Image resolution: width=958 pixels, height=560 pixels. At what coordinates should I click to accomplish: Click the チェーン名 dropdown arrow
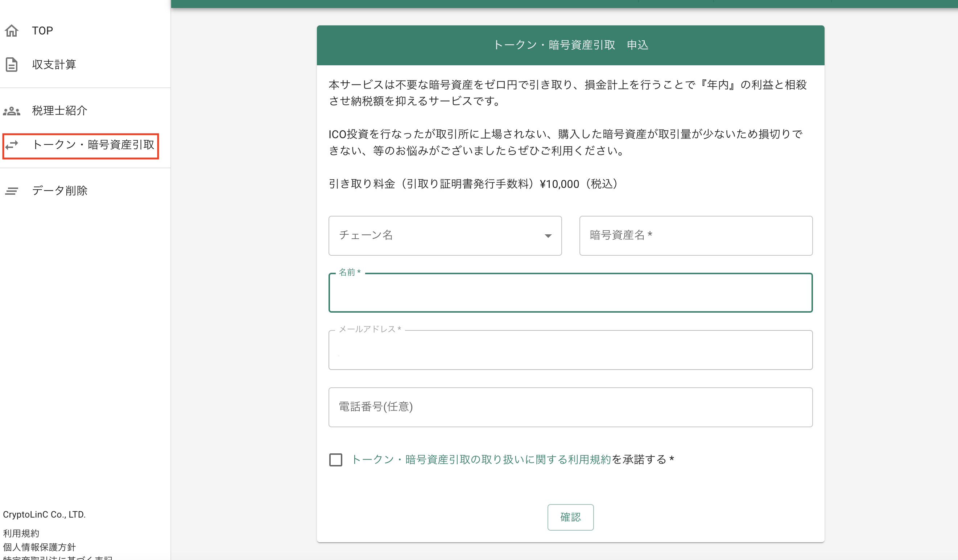click(x=548, y=236)
